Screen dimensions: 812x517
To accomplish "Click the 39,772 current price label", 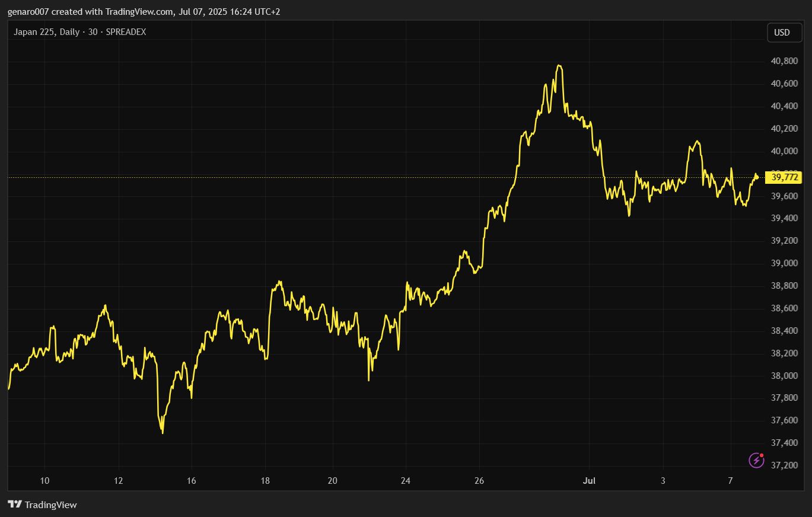I will point(786,177).
